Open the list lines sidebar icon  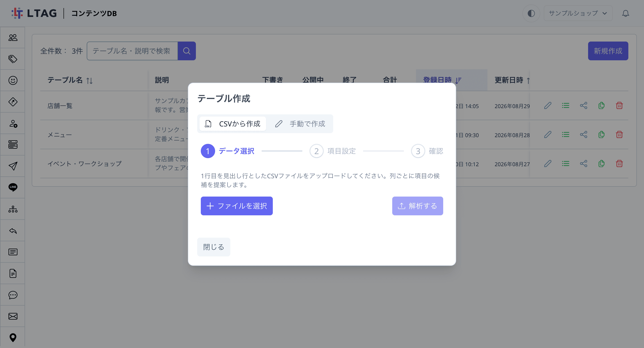pos(13,252)
